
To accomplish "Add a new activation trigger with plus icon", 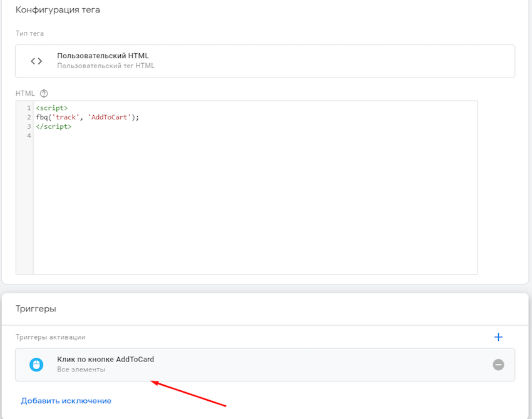I will 498,337.
